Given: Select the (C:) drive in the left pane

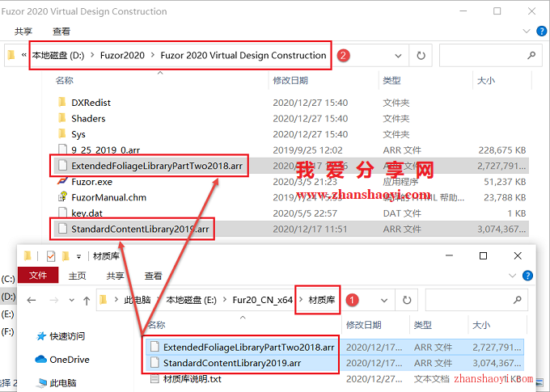Looking at the screenshot, I should (8, 279).
